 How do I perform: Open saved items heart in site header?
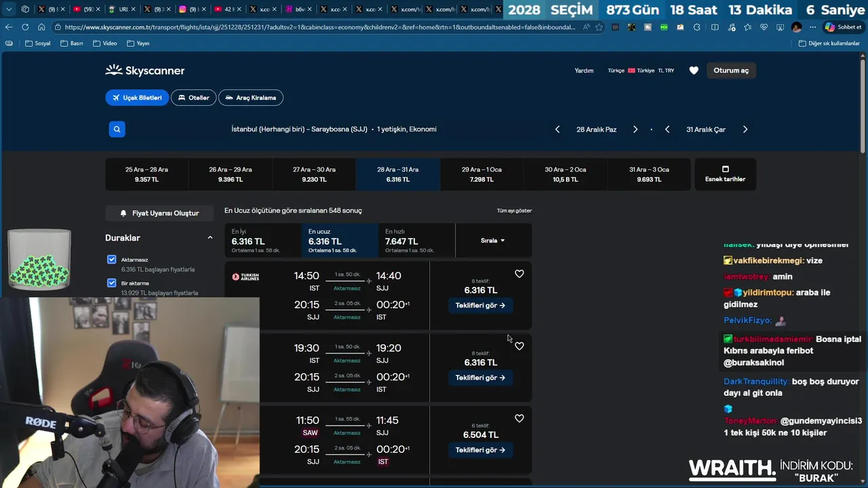tap(694, 70)
